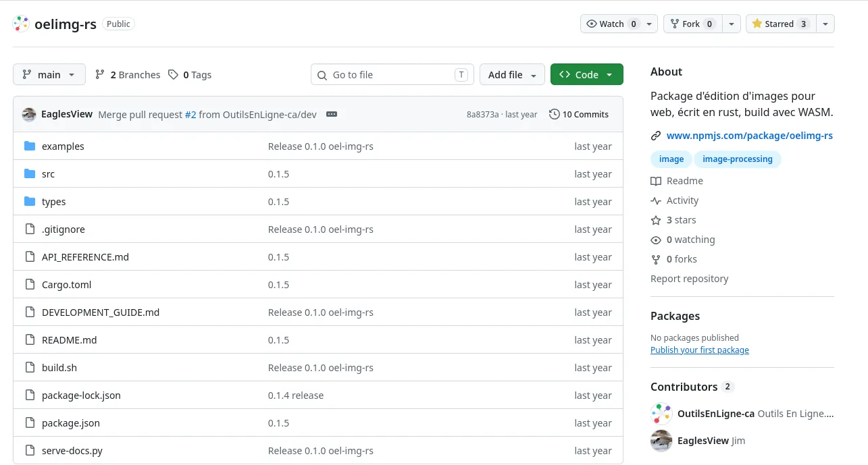Open pull request #2 link

190,114
